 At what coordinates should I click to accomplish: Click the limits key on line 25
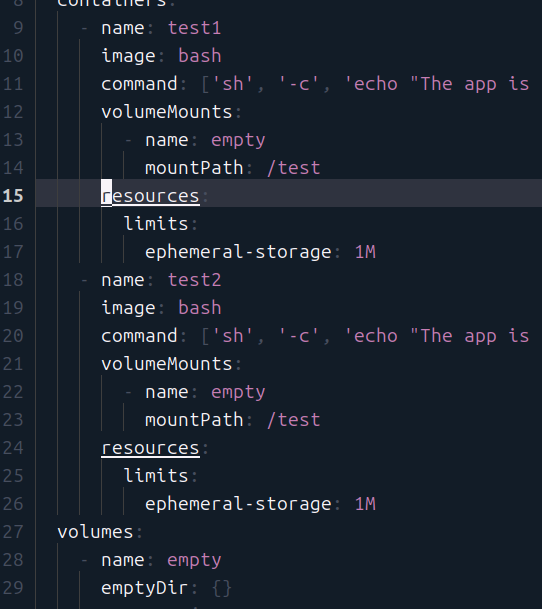coord(156,476)
